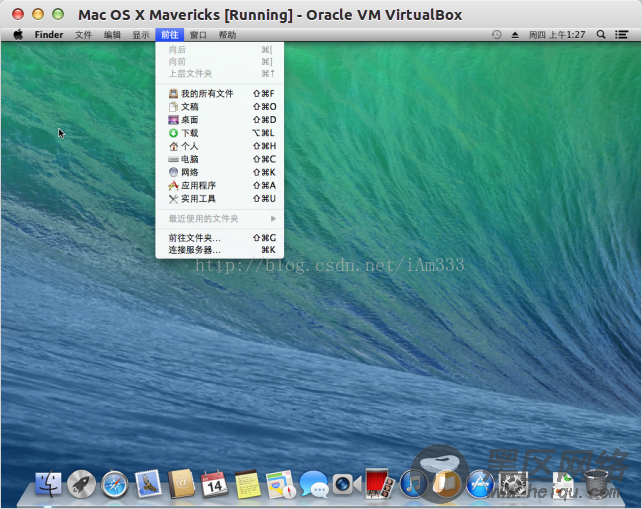
Task: Click the eject icon in menu bar
Action: [515, 35]
